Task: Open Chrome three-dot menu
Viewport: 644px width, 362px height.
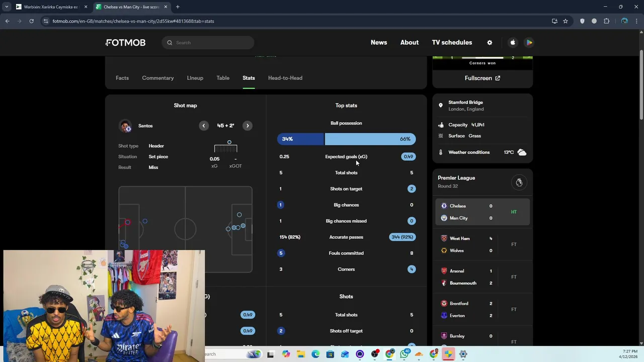Action: tap(636, 21)
